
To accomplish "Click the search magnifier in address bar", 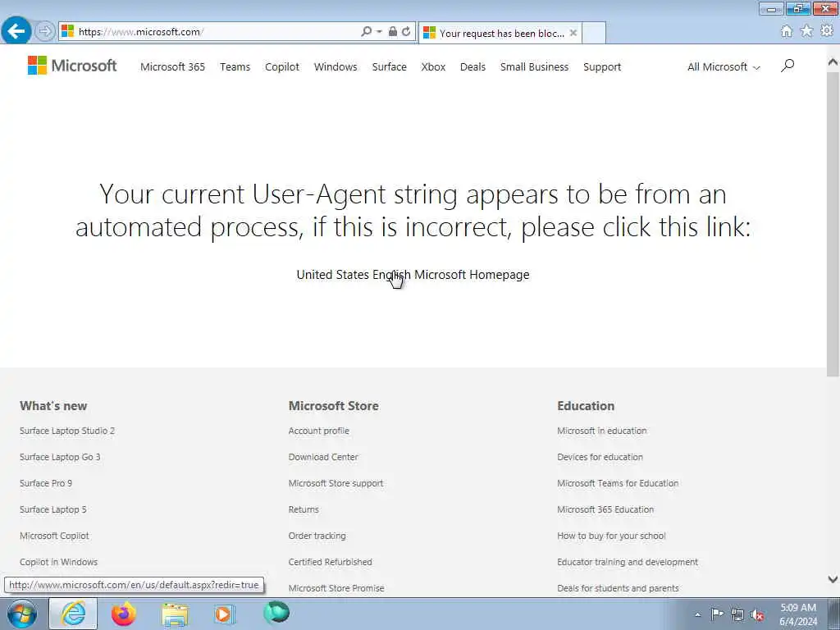I will pyautogui.click(x=366, y=32).
